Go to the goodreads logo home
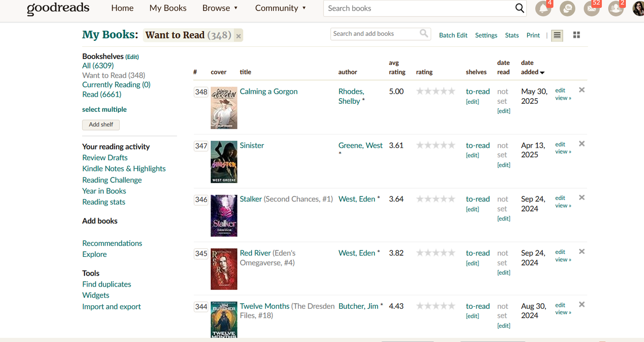The height and width of the screenshot is (342, 644). coord(58,8)
